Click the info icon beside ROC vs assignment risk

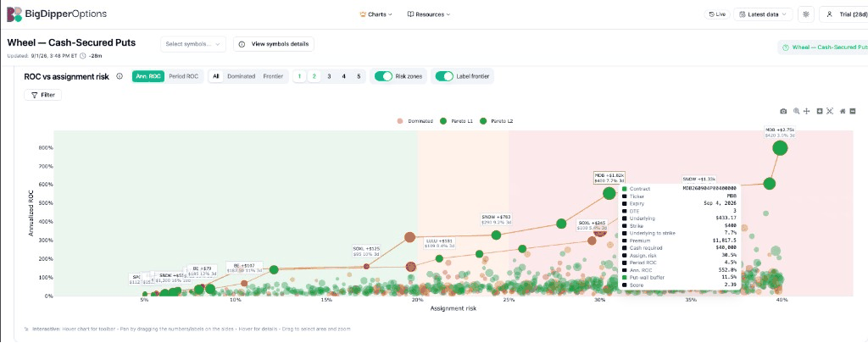[120, 77]
